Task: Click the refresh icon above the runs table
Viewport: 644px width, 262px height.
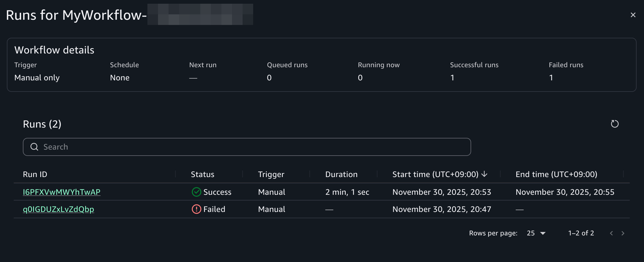Action: click(615, 124)
